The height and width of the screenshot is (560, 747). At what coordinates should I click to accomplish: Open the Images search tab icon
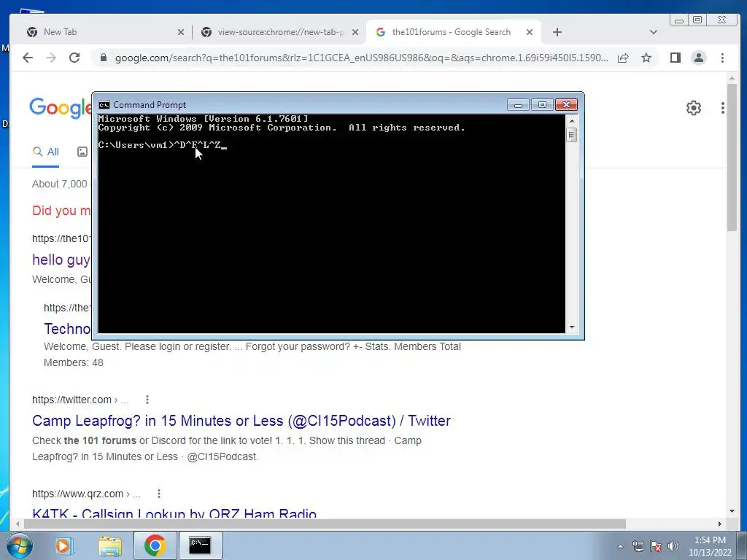click(82, 152)
